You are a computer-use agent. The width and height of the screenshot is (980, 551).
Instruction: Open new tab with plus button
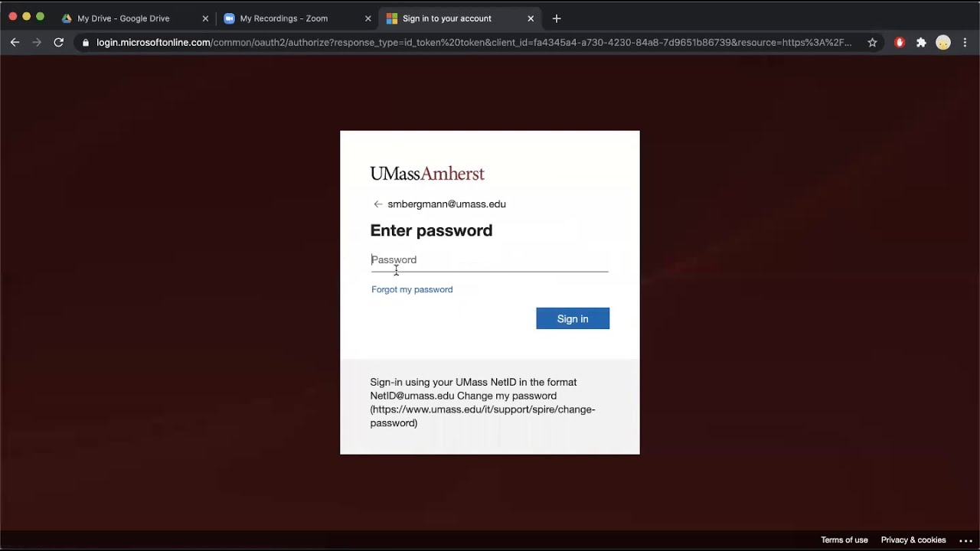point(557,18)
